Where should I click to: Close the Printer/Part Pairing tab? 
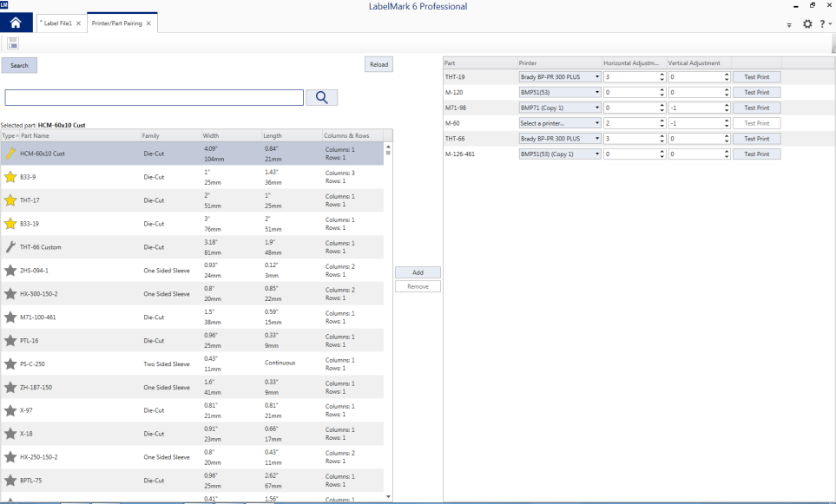click(148, 23)
